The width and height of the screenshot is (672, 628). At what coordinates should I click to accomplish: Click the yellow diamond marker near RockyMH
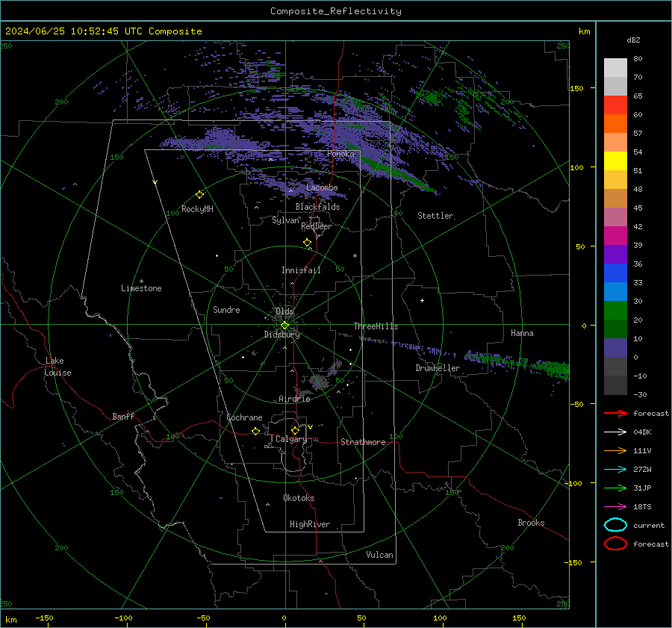tap(199, 195)
